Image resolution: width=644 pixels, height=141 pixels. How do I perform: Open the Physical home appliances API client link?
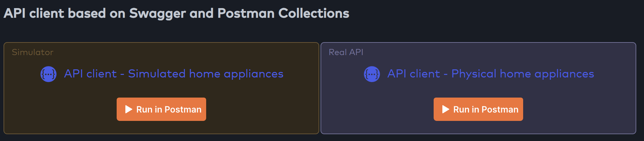(491, 74)
